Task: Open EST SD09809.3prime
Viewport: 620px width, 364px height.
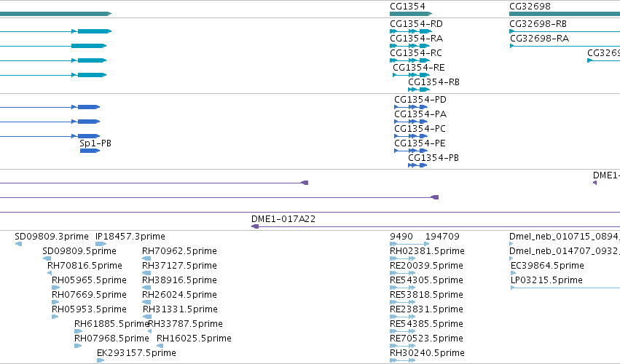Action: (x=52, y=237)
